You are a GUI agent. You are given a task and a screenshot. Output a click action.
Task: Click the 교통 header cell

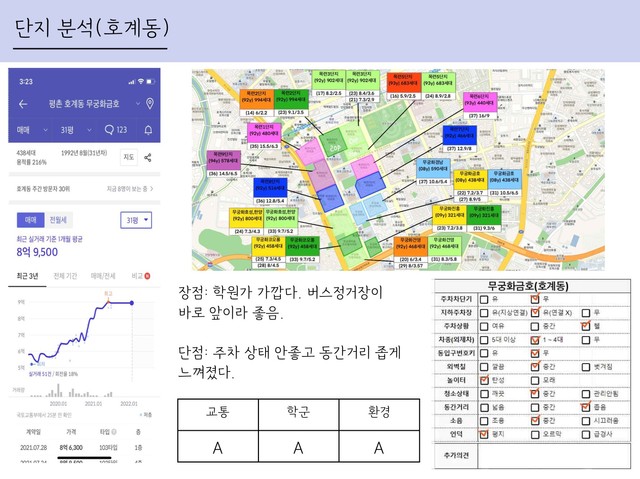point(218,414)
